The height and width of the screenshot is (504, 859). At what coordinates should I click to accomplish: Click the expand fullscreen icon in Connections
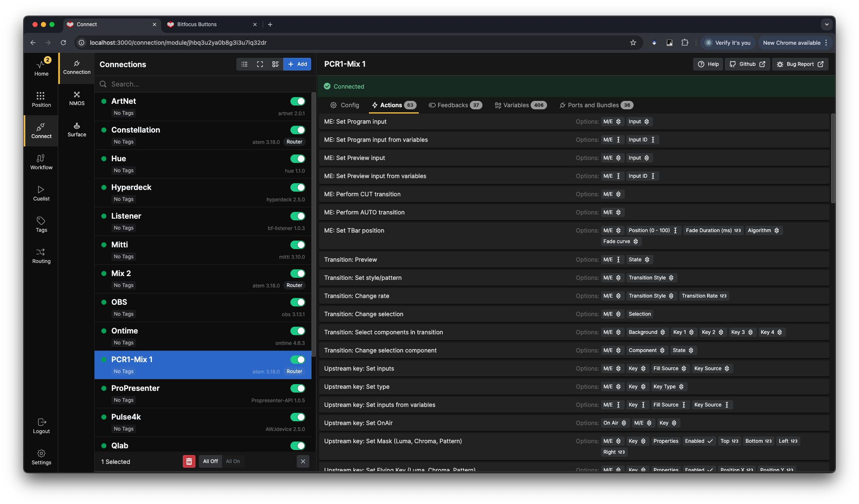(x=260, y=64)
